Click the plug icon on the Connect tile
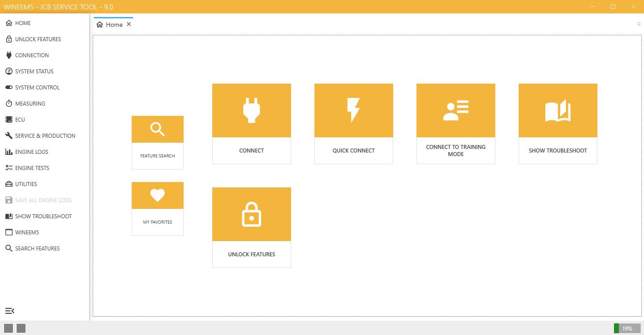This screenshot has width=644, height=335. coord(251,110)
